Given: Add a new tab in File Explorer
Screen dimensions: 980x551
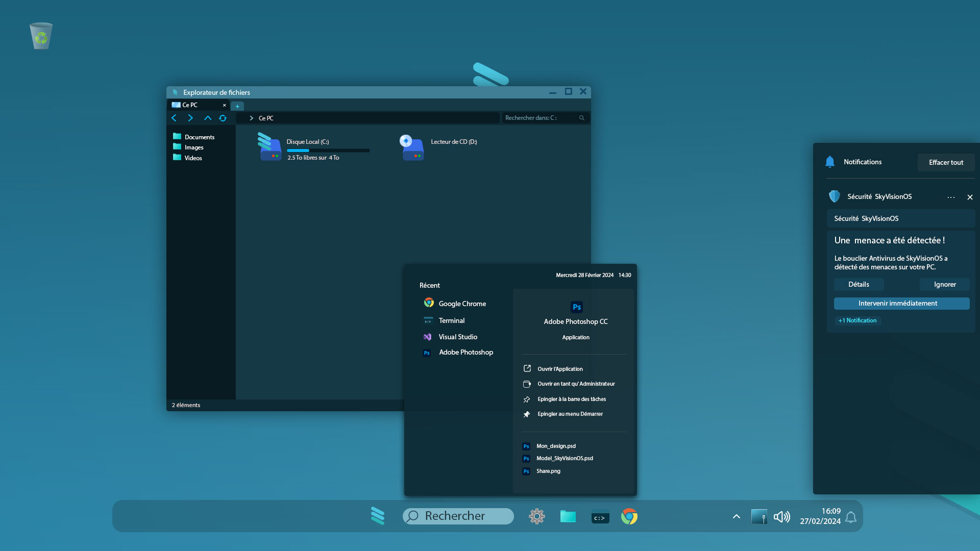Looking at the screenshot, I should click(237, 106).
